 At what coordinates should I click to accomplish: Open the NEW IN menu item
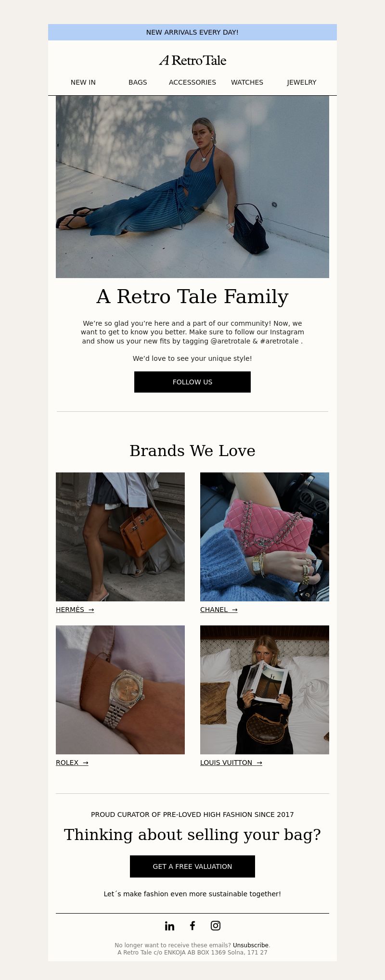pyautogui.click(x=83, y=82)
